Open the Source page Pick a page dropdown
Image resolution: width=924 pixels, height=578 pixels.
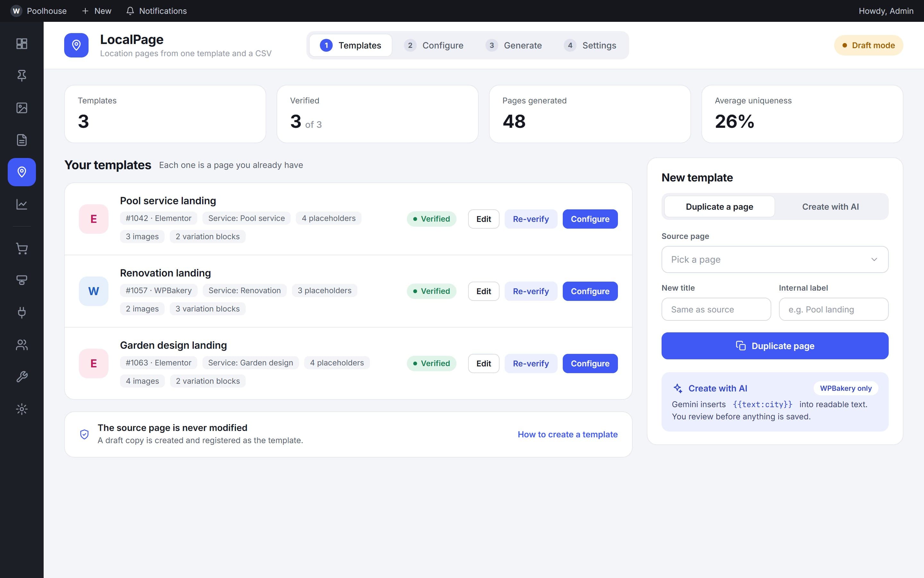[775, 259]
